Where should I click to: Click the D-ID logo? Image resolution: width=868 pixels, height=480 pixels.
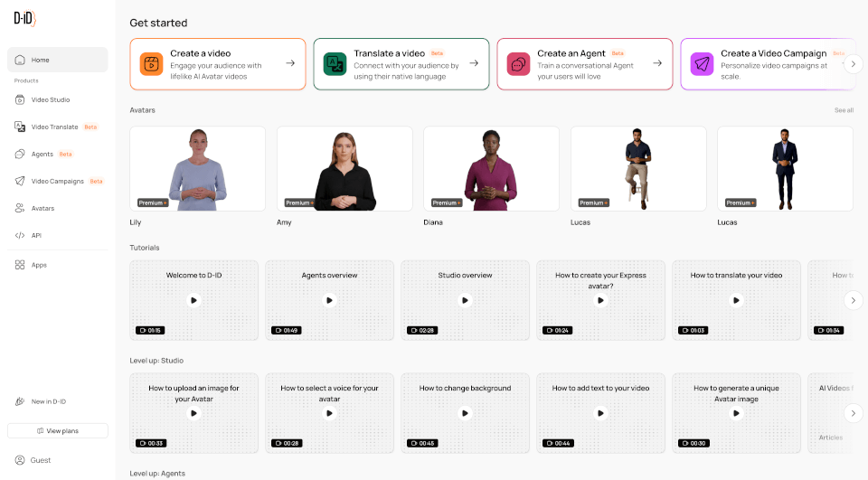click(24, 20)
